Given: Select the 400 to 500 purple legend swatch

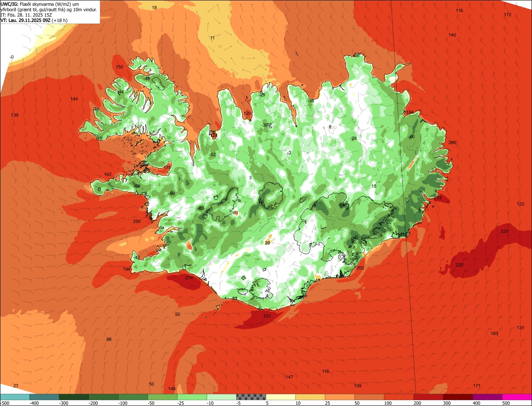Looking at the screenshot, I should point(487,396).
